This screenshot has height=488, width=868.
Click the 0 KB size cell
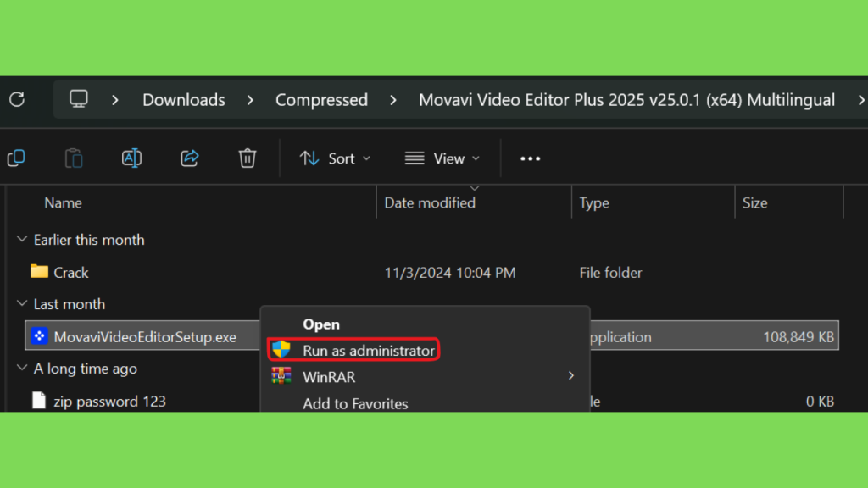tap(820, 401)
